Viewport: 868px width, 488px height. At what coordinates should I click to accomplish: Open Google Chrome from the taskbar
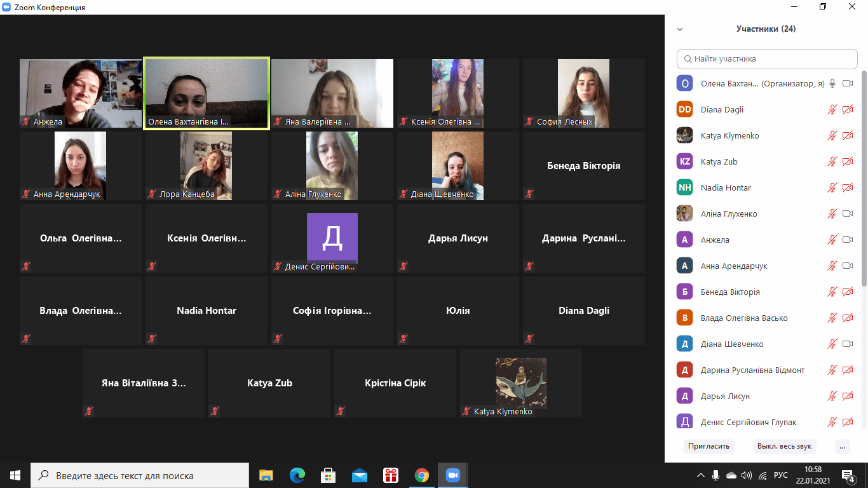coord(421,475)
